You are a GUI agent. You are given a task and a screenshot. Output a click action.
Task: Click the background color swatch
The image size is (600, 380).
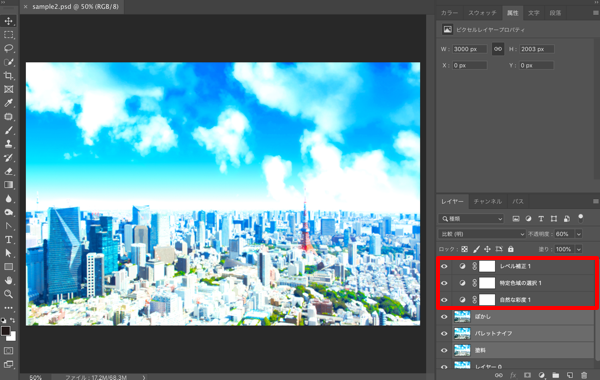coord(13,337)
